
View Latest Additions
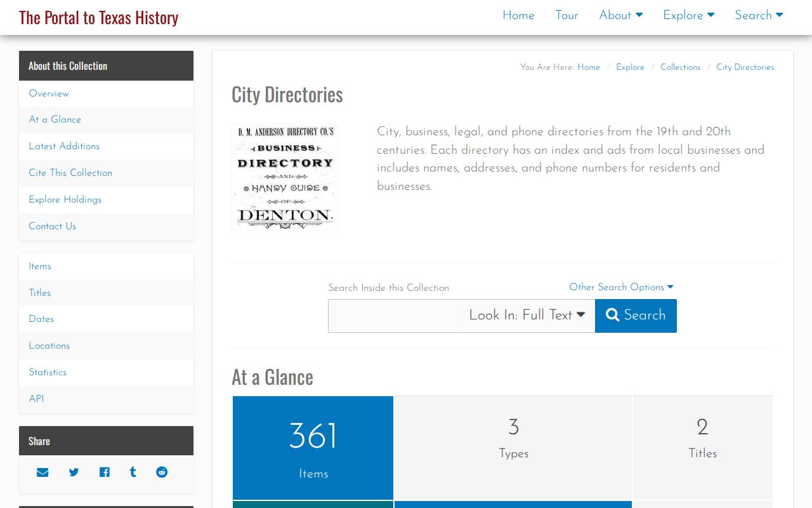(x=106, y=146)
